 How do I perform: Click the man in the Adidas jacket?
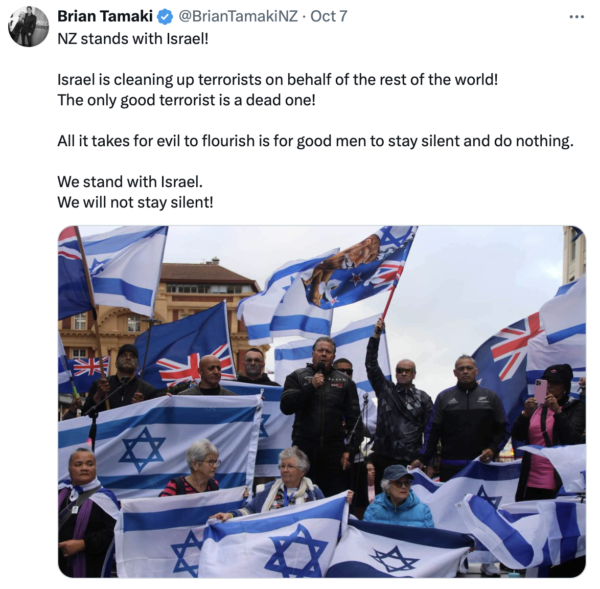(x=468, y=415)
